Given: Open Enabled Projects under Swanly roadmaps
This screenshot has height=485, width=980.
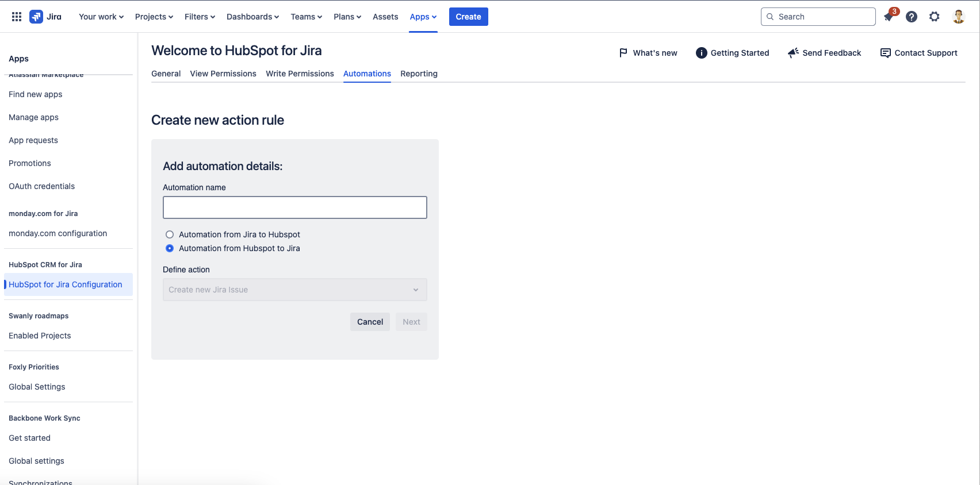Looking at the screenshot, I should (40, 336).
